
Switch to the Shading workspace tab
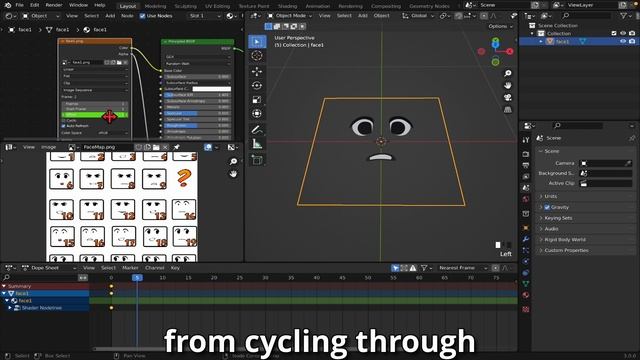pos(287,6)
